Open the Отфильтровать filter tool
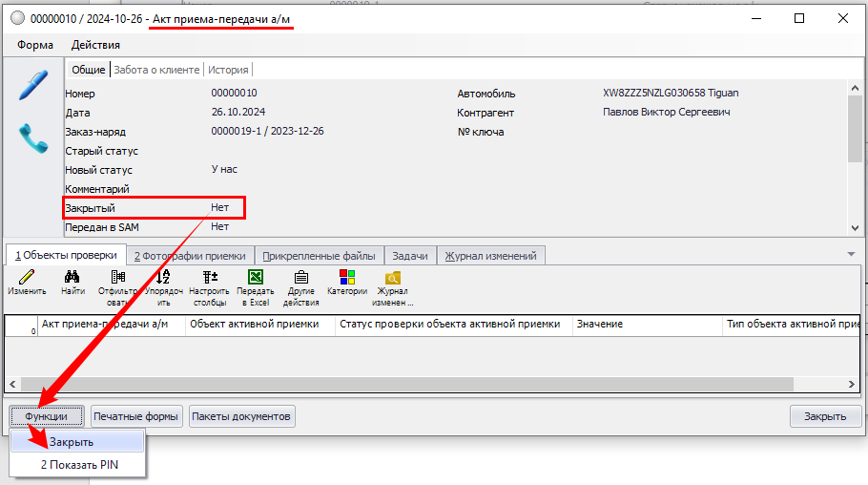The image size is (868, 485). (118, 284)
